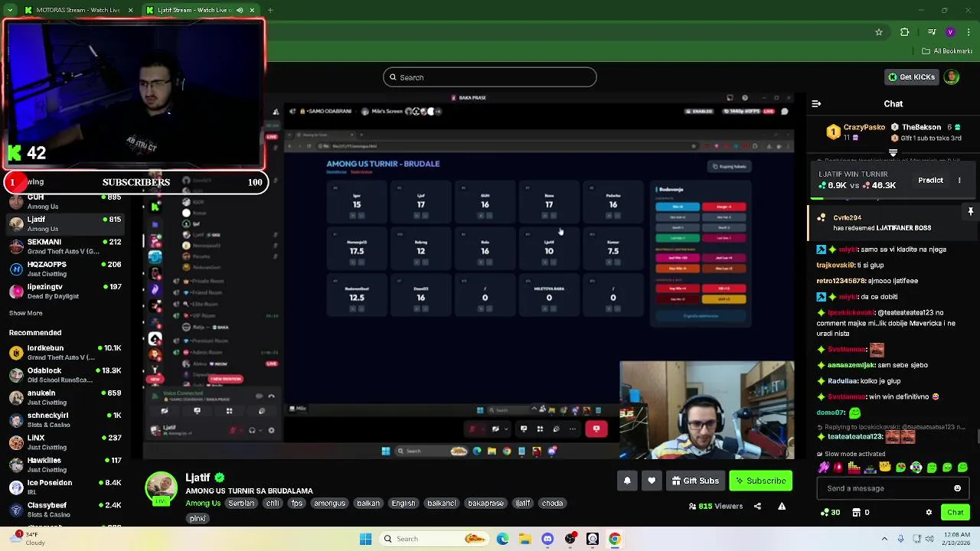Open Google Chrome from the taskbar
Viewport: 980px width, 551px height.
point(615,539)
